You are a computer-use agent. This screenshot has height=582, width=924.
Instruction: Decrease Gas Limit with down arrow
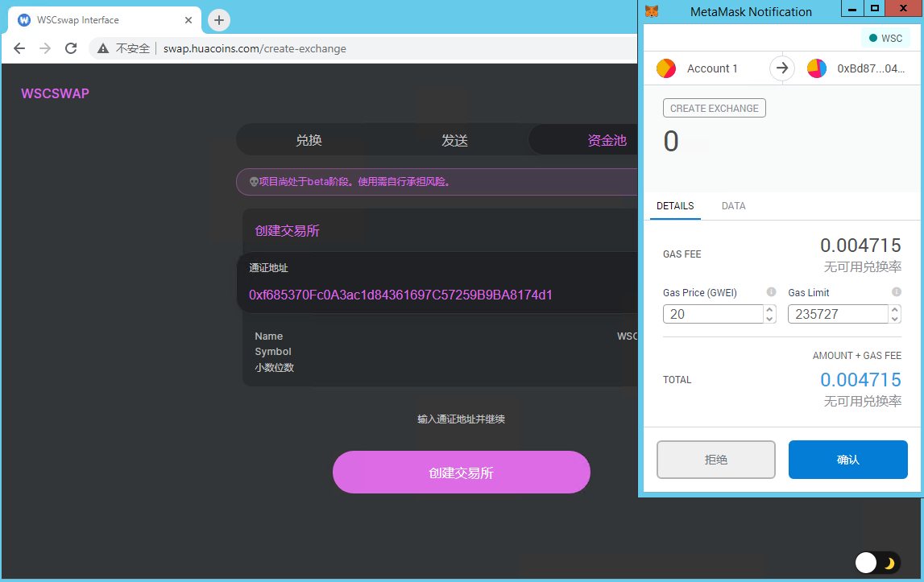coord(894,319)
